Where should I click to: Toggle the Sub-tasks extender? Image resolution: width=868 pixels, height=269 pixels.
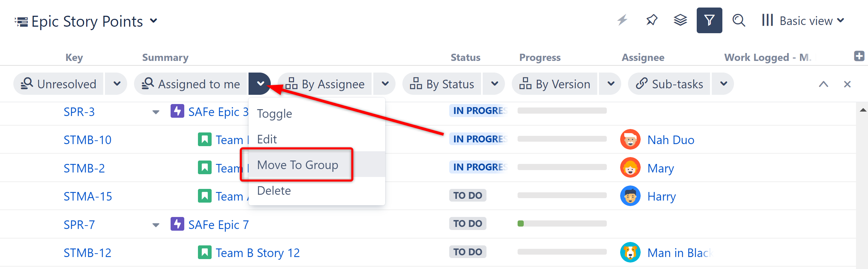(x=669, y=84)
